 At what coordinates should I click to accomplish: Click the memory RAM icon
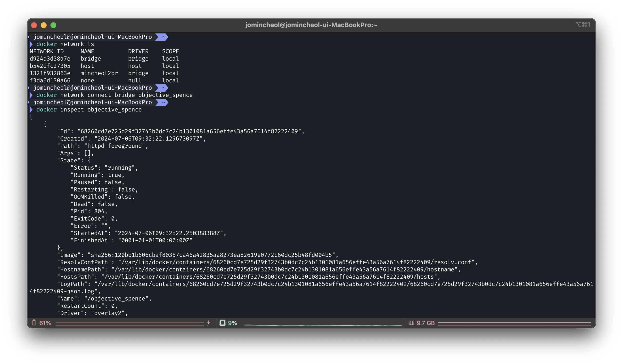(x=411, y=323)
